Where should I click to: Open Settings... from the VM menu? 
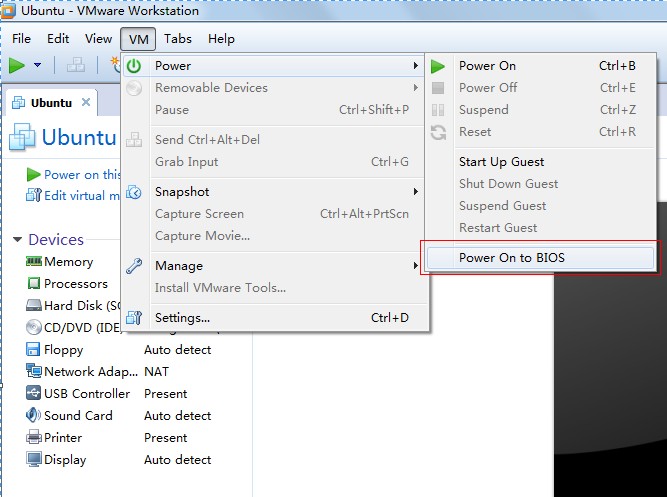pos(274,318)
